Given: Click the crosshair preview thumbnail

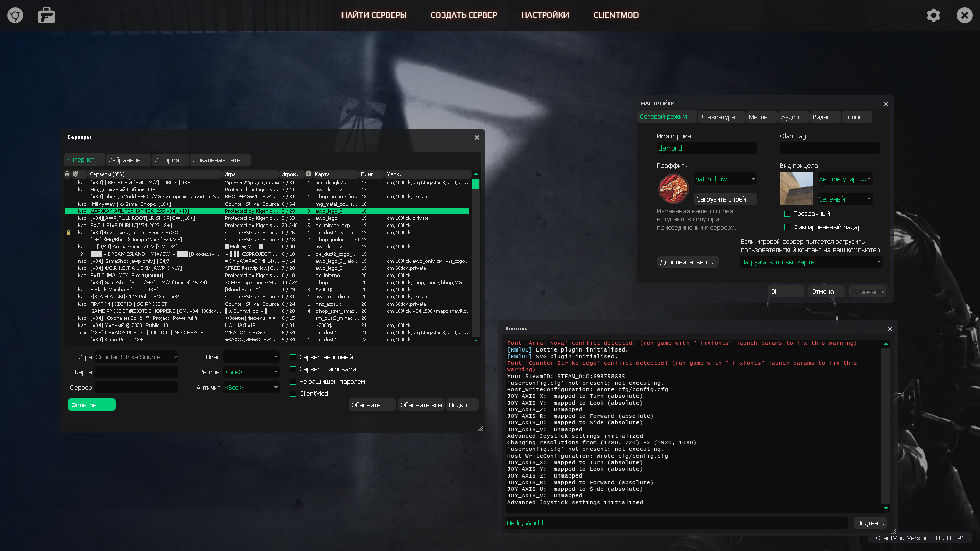Looking at the screenshot, I should (796, 188).
